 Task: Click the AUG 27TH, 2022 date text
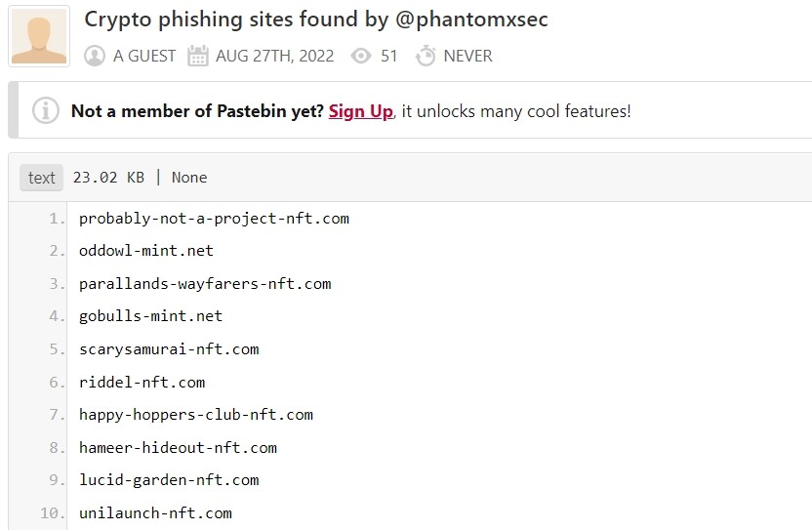pyautogui.click(x=275, y=57)
